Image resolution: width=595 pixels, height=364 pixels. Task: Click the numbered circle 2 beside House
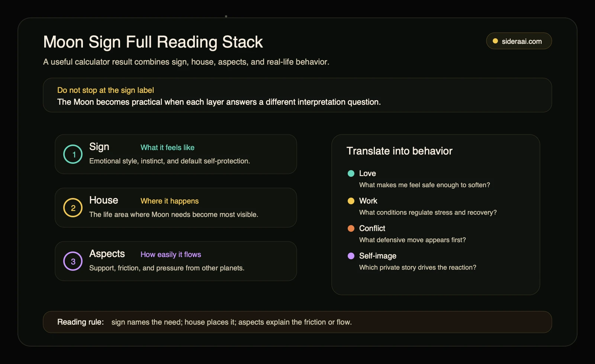[x=73, y=208]
